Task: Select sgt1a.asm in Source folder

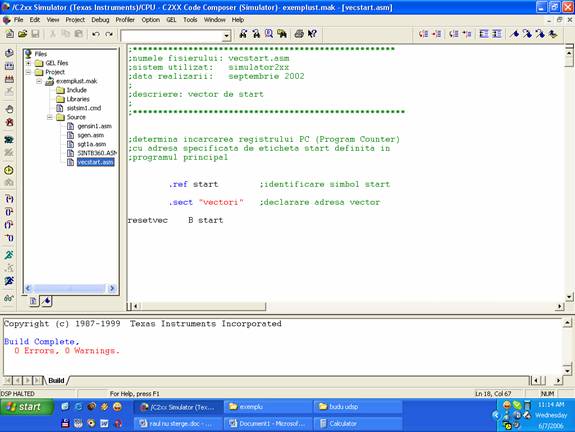Action: tap(92, 144)
